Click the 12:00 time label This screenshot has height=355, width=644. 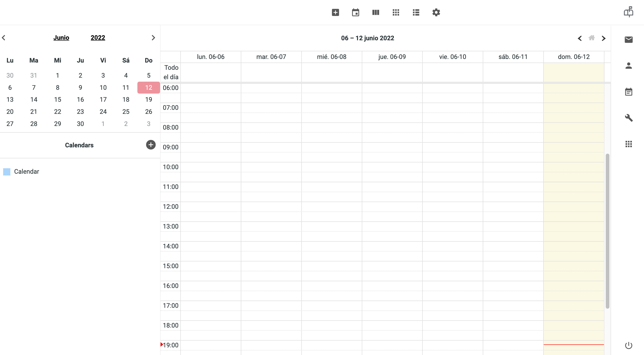(x=170, y=207)
